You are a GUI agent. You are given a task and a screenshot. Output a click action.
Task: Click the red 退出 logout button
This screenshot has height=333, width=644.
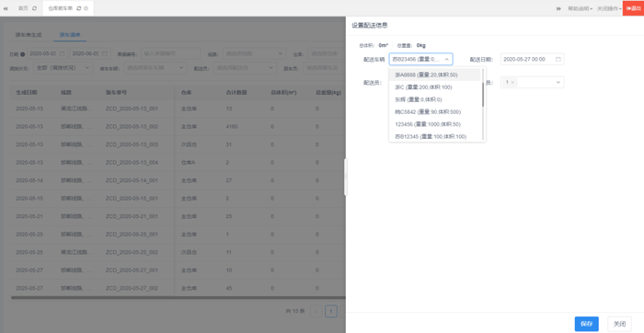click(x=633, y=8)
